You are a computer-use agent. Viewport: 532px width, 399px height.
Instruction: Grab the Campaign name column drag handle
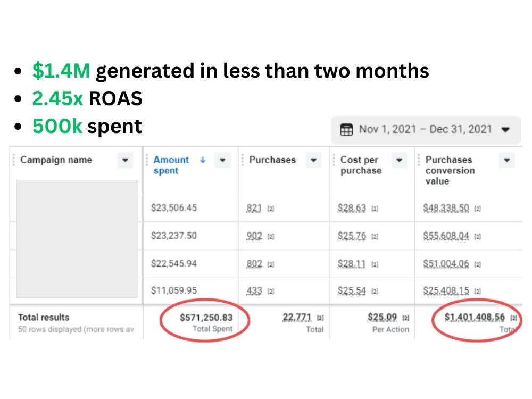pyautogui.click(x=14, y=160)
